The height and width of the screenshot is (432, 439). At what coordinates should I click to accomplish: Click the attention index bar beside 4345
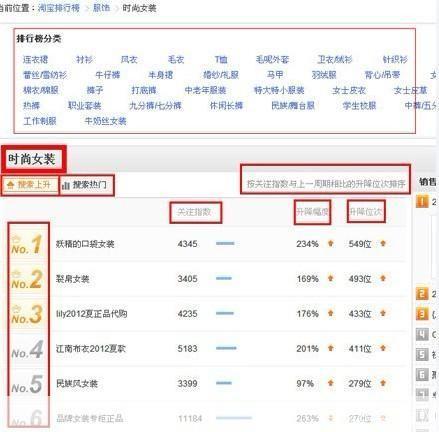coord(225,243)
